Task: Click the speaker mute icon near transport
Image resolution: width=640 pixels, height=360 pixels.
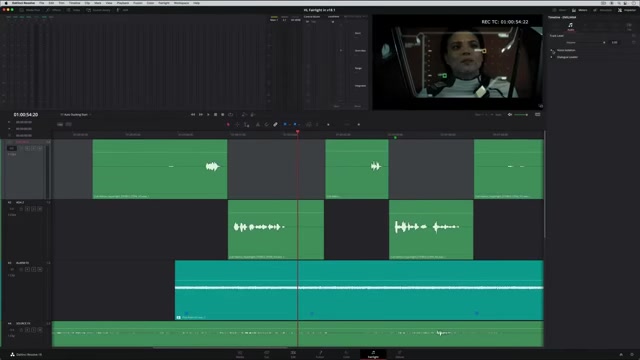Action: (x=510, y=115)
